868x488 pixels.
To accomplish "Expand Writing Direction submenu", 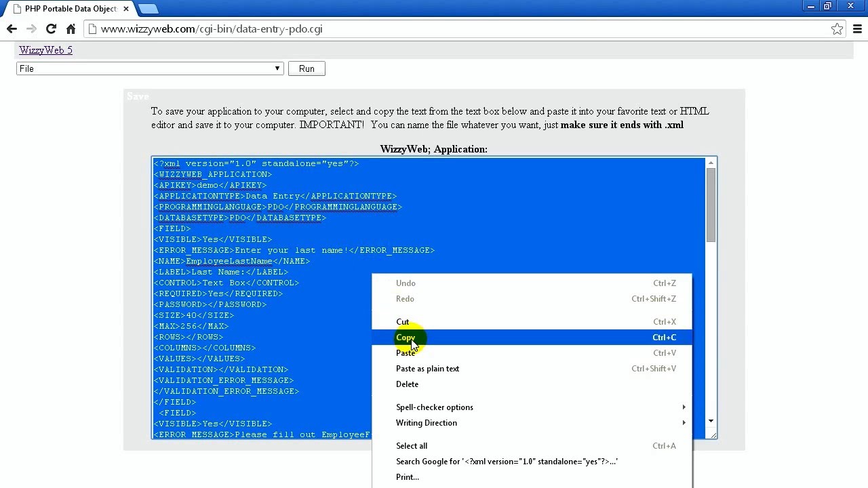I will point(532,423).
